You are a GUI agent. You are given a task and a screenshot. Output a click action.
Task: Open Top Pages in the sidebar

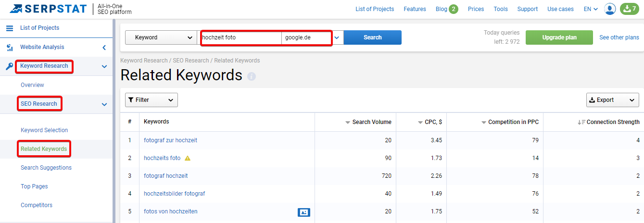(34, 186)
